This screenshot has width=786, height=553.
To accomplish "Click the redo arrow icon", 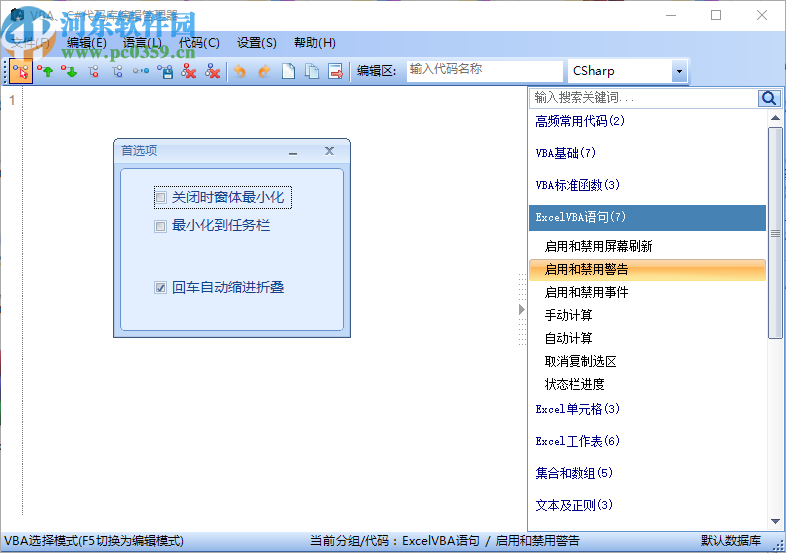I will [264, 72].
